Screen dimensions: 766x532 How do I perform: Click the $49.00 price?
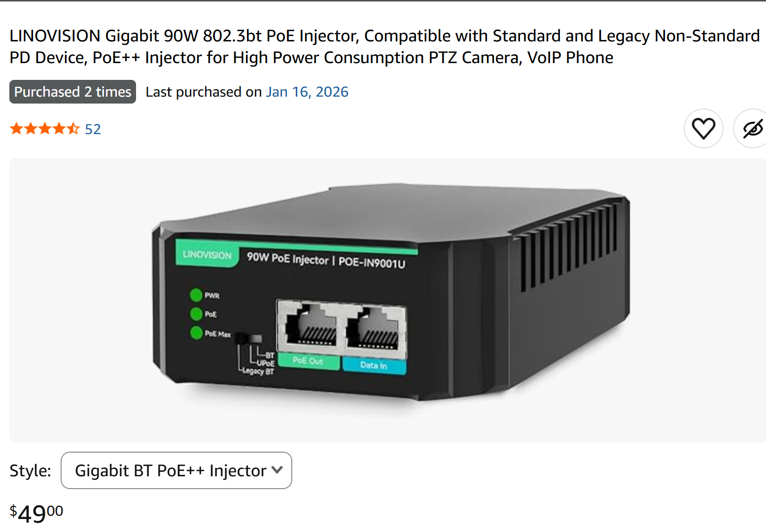[x=36, y=514]
